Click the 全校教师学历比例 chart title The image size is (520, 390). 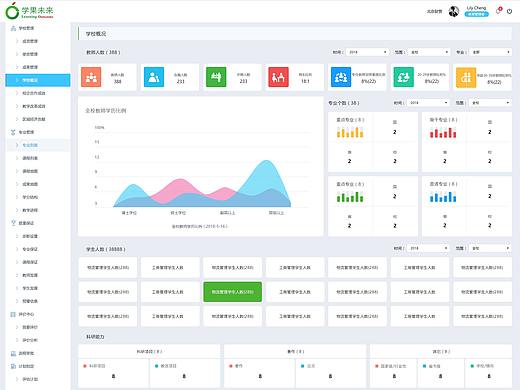pyautogui.click(x=106, y=111)
